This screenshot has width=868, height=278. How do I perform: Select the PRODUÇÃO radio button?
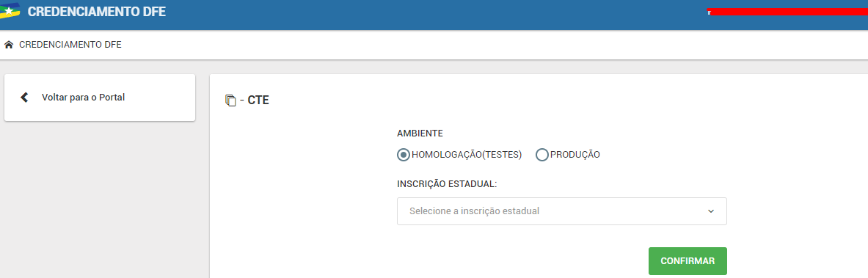click(542, 155)
